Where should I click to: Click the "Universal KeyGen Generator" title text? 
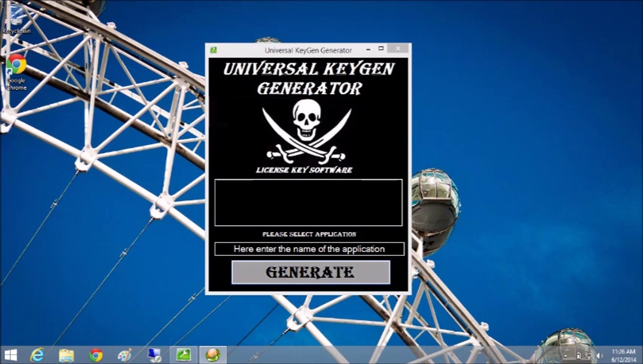308,50
